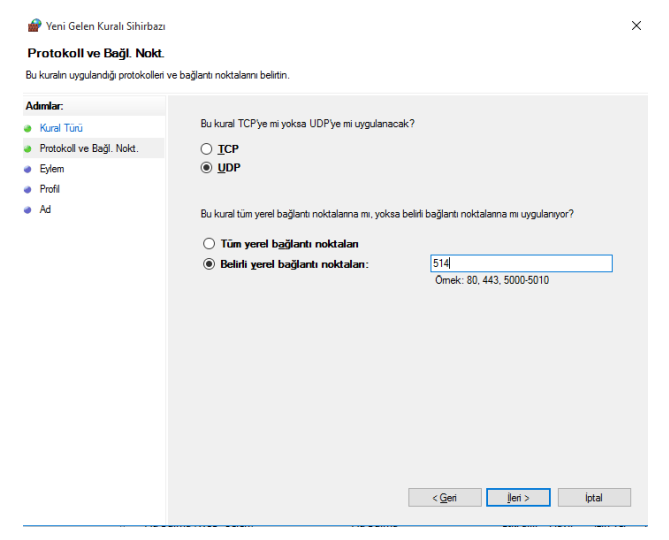Image resolution: width=669 pixels, height=540 pixels.
Task: Select the Eylem step in sidebar
Action: tap(52, 169)
